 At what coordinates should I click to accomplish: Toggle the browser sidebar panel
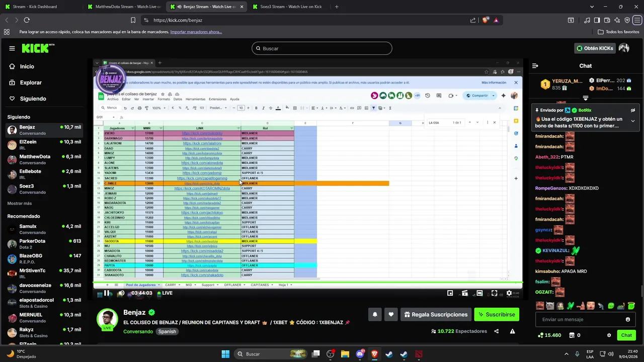point(597,20)
